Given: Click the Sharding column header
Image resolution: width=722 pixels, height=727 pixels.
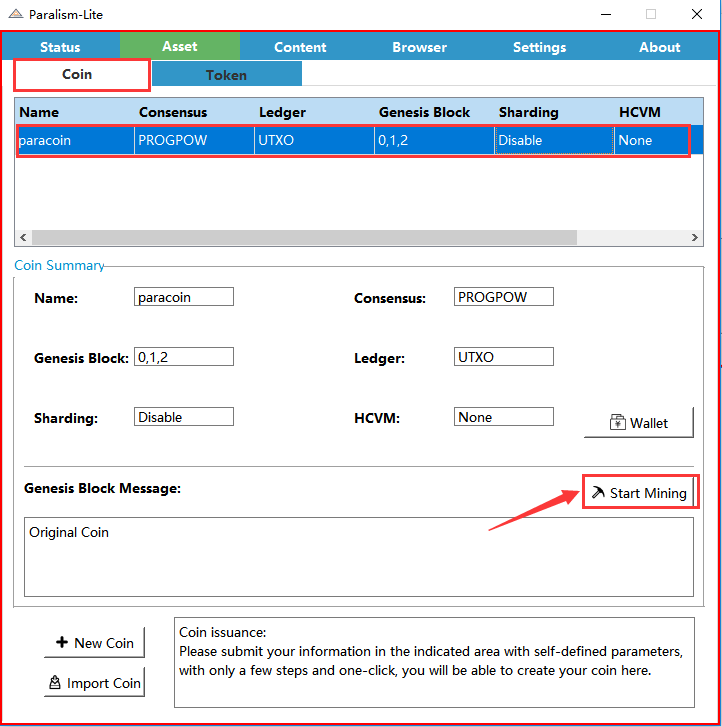Looking at the screenshot, I should [x=555, y=112].
